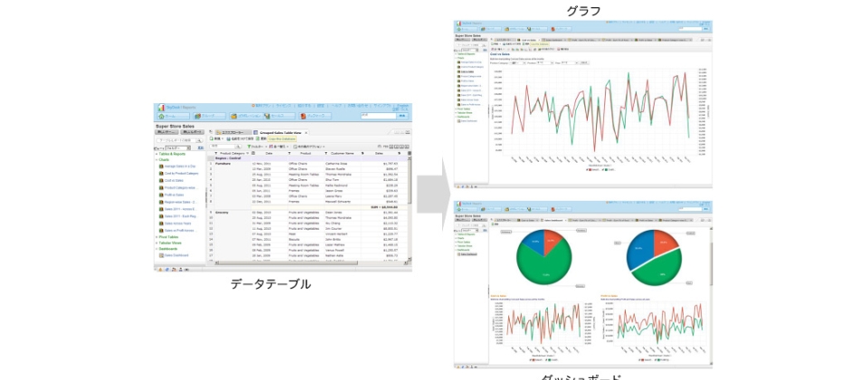This screenshot has width=868, height=380.
Task: Click the Sales Across Years chart icon
Action: (161, 223)
